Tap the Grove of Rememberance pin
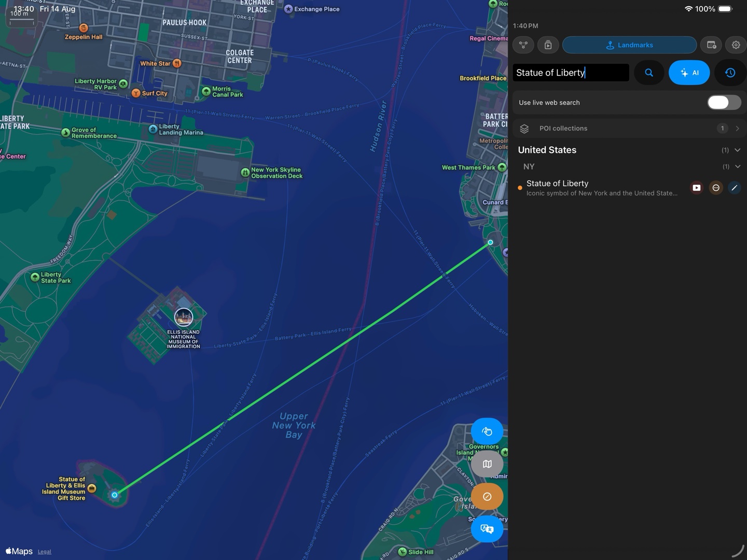This screenshot has width=747, height=560. 65,133
